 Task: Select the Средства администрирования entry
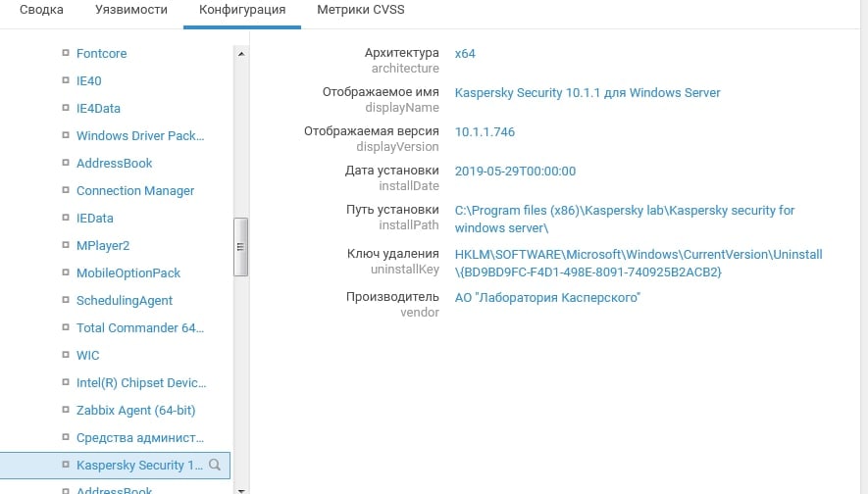(140, 437)
